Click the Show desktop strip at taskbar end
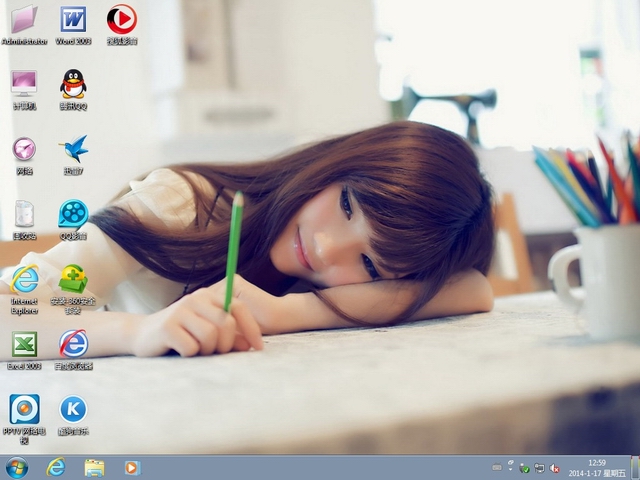Viewport: 640px width, 480px height. coord(635,468)
